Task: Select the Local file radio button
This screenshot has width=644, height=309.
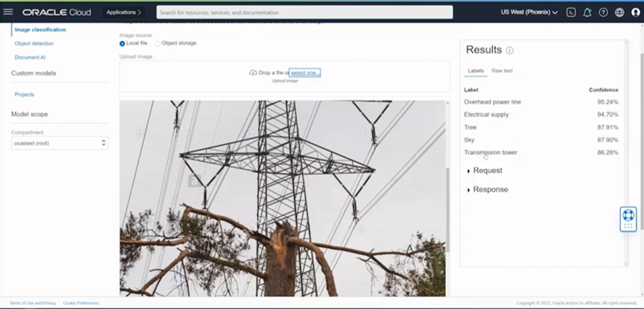Action: pyautogui.click(x=123, y=43)
